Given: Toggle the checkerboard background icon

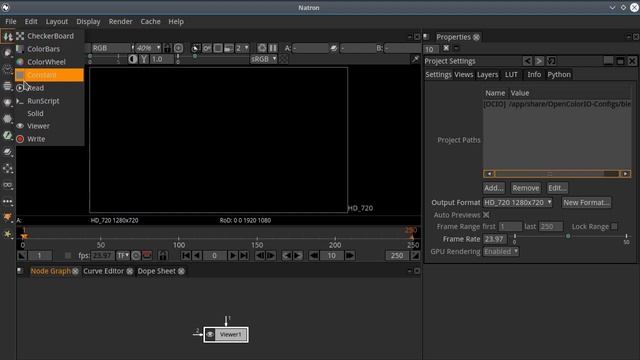Looking at the screenshot, I should [283, 59].
